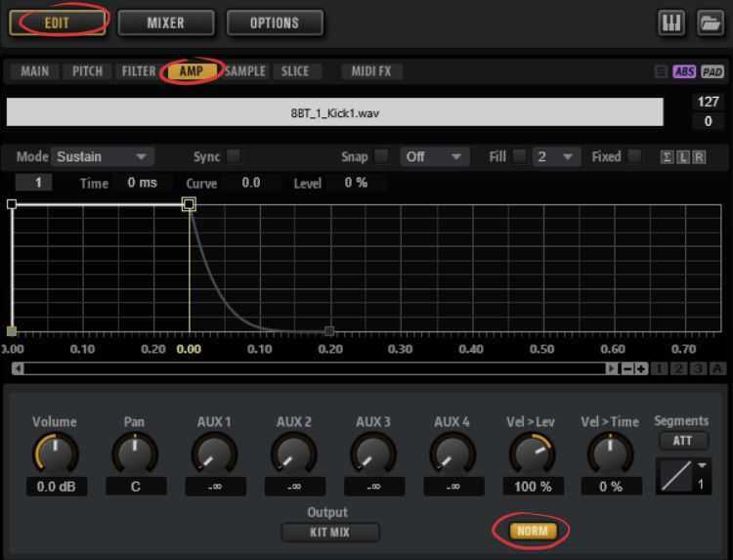
Task: Select the release end envelope node
Action: pyautogui.click(x=329, y=331)
